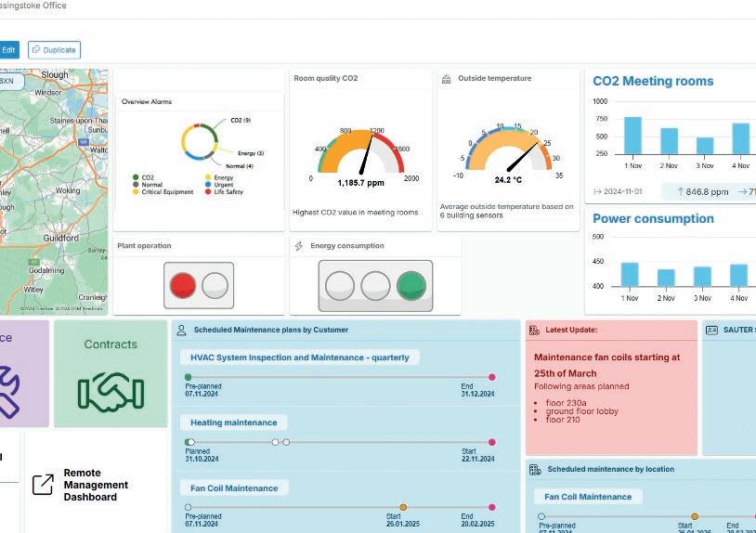
Task: Click the Maintenance fan coils update heading
Action: point(607,365)
